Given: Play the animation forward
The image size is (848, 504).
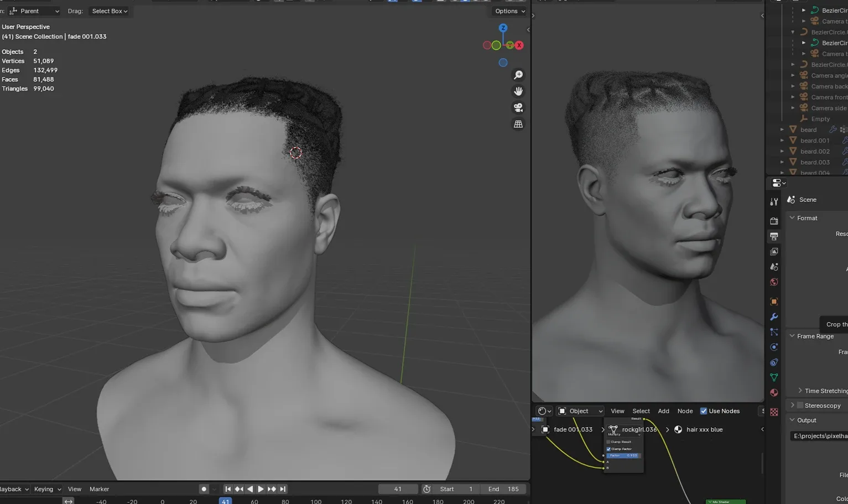Looking at the screenshot, I should pos(261,489).
